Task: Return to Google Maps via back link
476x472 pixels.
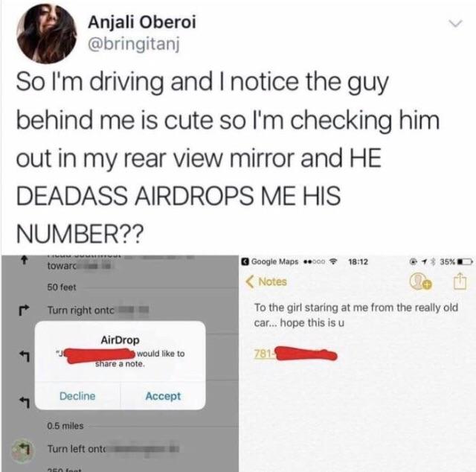Action: [x=269, y=261]
